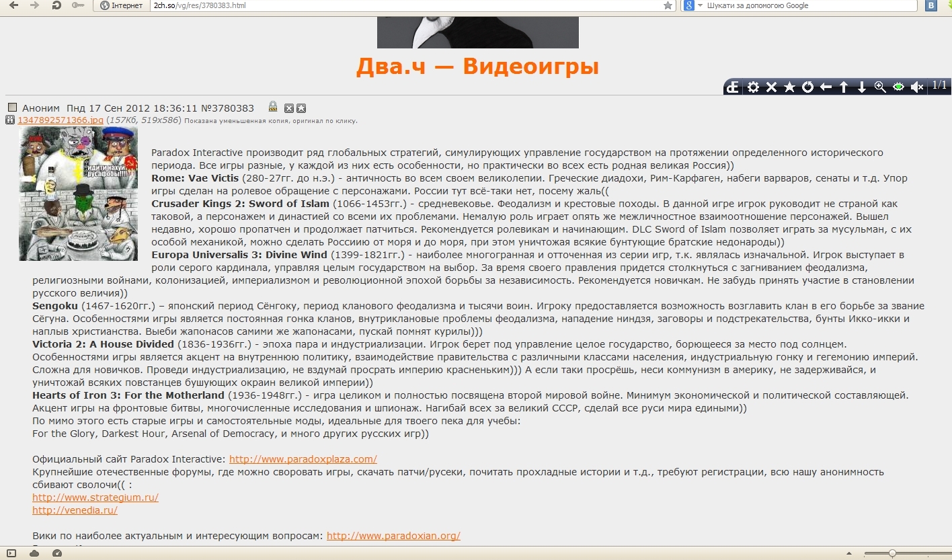Tick the checkbox next to post Аноним
Image resolution: width=952 pixels, height=560 pixels.
[12, 108]
